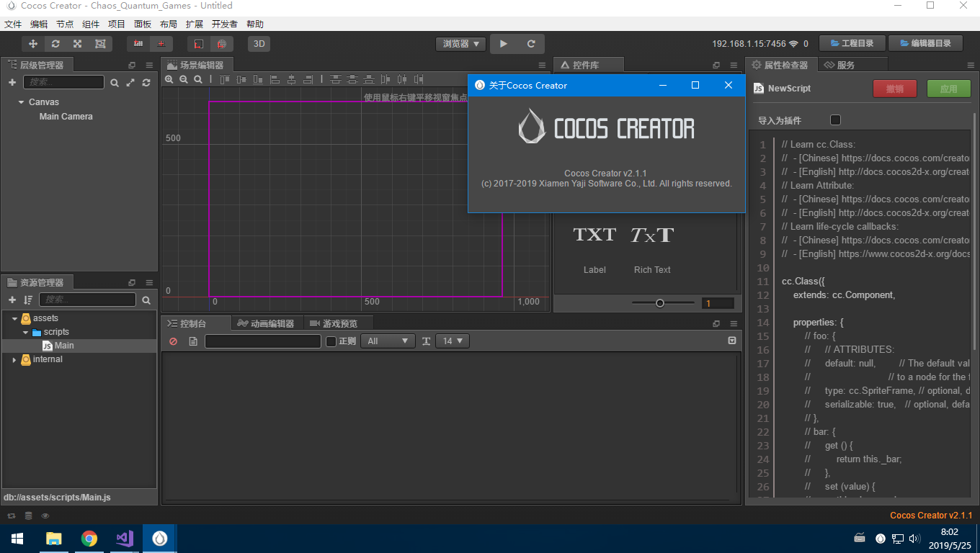Image resolution: width=980 pixels, height=553 pixels.
Task: Open 编辑器目录 editor folder
Action: coord(926,43)
